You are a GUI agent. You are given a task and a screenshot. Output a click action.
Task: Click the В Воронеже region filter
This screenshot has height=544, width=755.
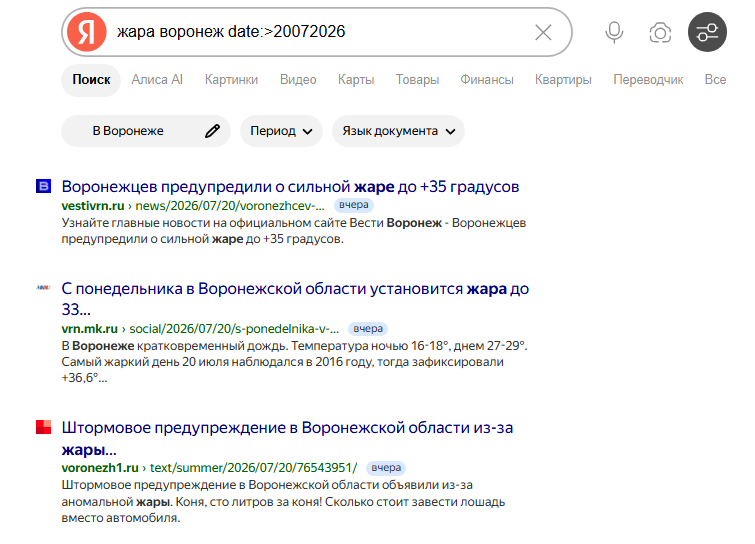tap(145, 131)
